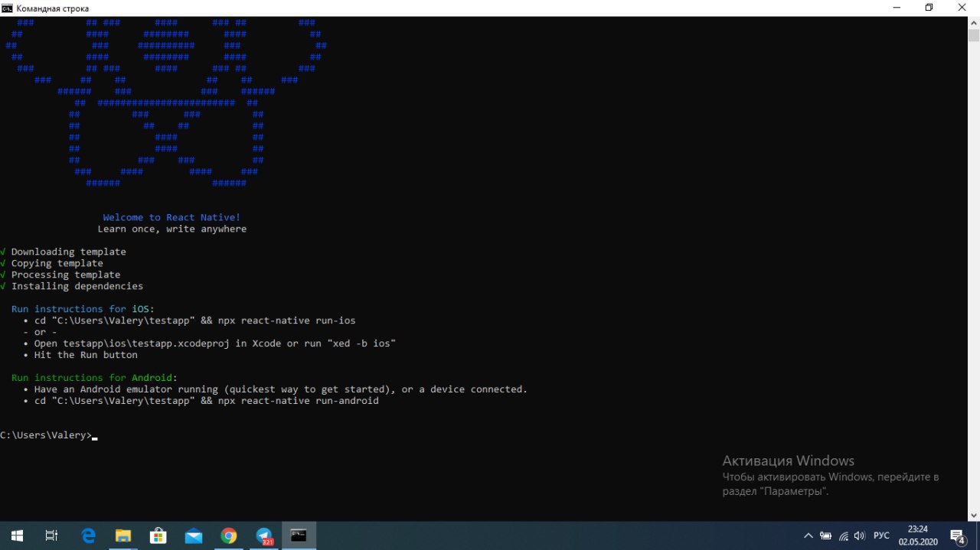Open the Windows Start menu

point(17,535)
